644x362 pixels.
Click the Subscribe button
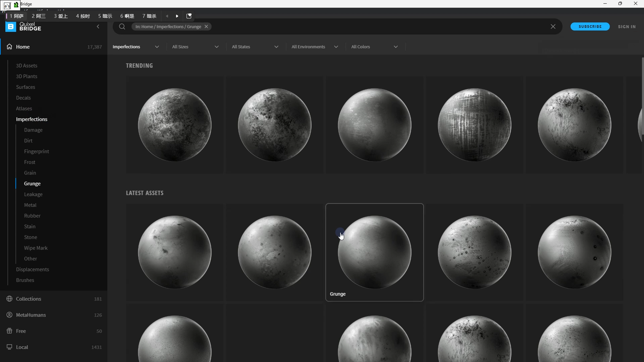click(590, 26)
